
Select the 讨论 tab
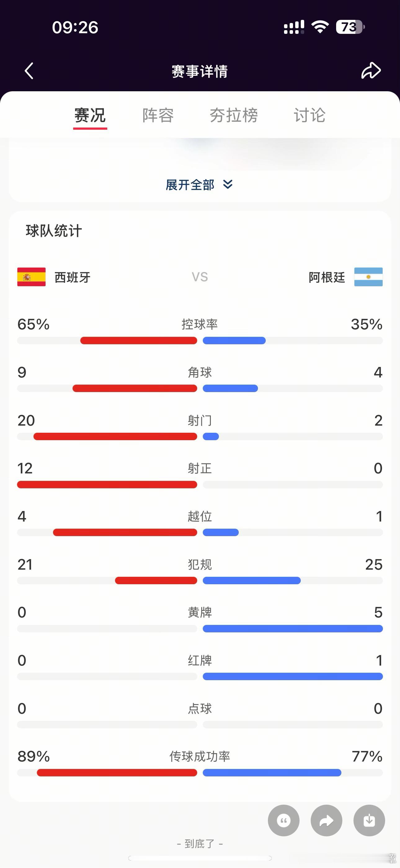point(309,115)
